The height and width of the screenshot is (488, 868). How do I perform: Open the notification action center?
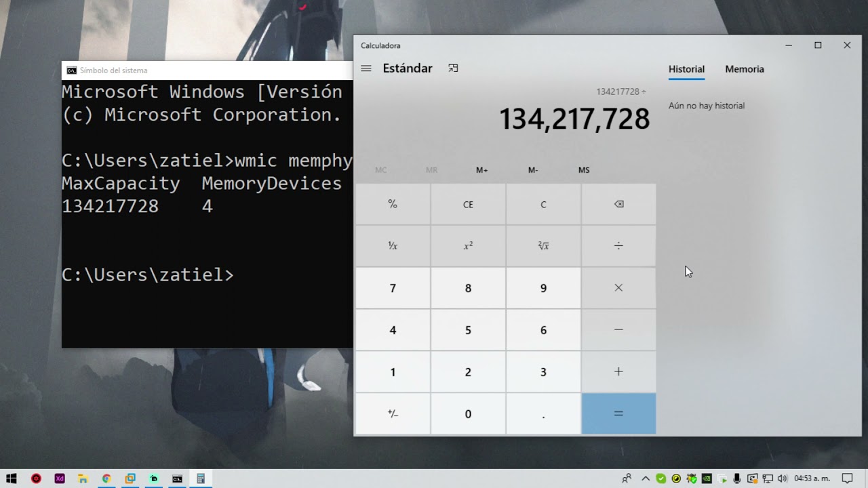point(847,479)
